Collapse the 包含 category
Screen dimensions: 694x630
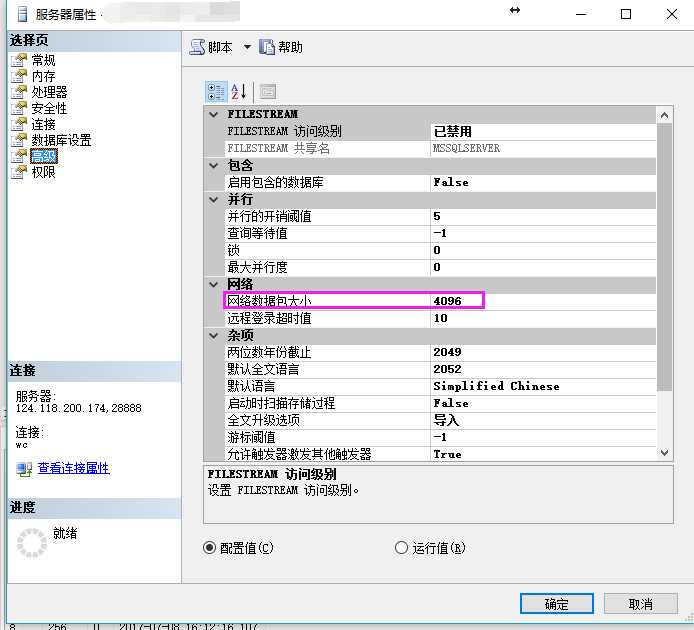(214, 166)
